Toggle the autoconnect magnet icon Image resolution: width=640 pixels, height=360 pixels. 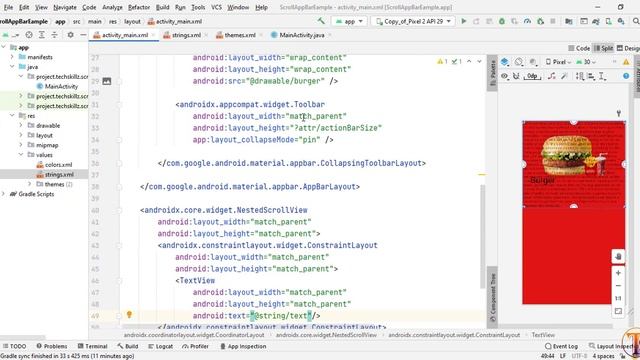516,76
